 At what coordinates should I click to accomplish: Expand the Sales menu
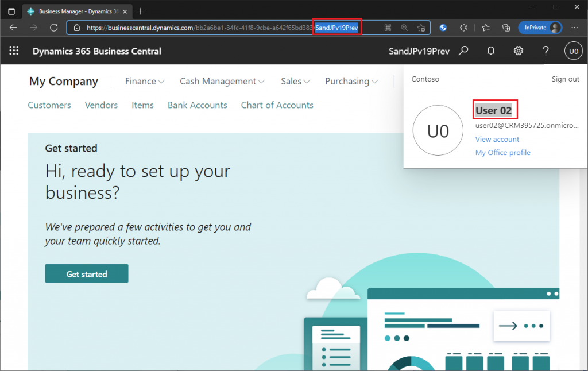296,81
